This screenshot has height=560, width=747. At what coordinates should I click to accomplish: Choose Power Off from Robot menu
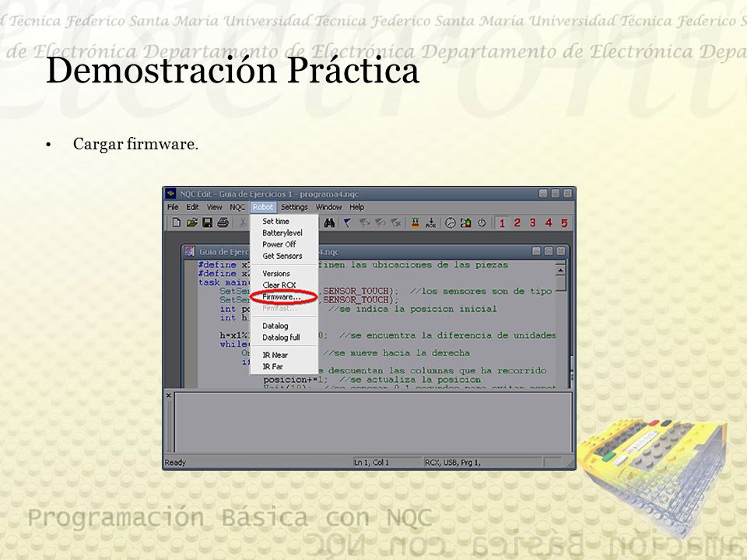point(284,244)
